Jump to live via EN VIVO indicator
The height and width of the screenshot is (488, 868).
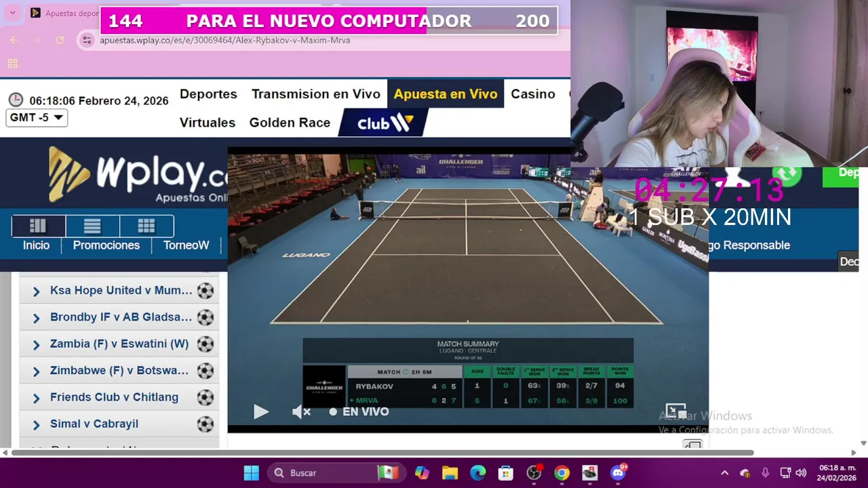(359, 411)
